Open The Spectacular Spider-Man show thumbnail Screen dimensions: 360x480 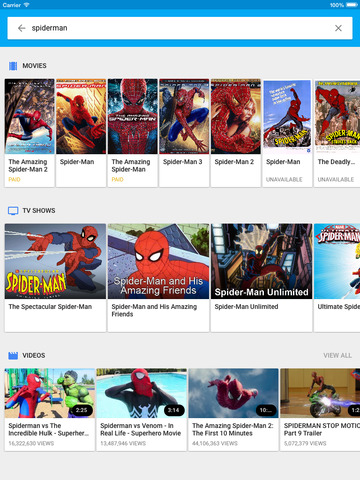point(55,261)
